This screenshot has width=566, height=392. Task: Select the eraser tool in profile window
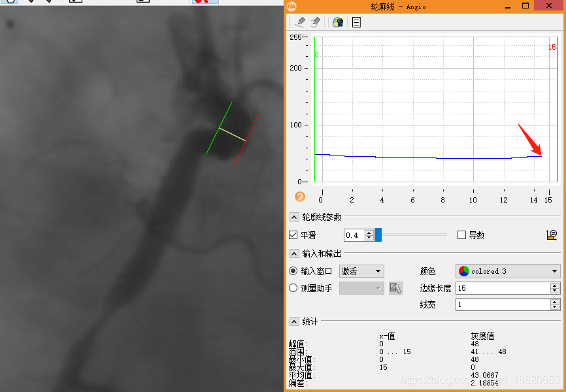coord(317,22)
